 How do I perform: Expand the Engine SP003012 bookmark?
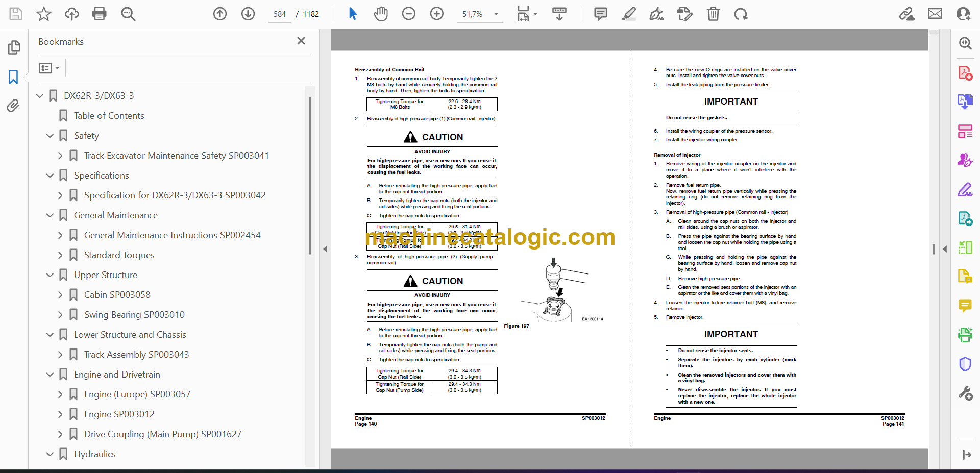(x=60, y=414)
